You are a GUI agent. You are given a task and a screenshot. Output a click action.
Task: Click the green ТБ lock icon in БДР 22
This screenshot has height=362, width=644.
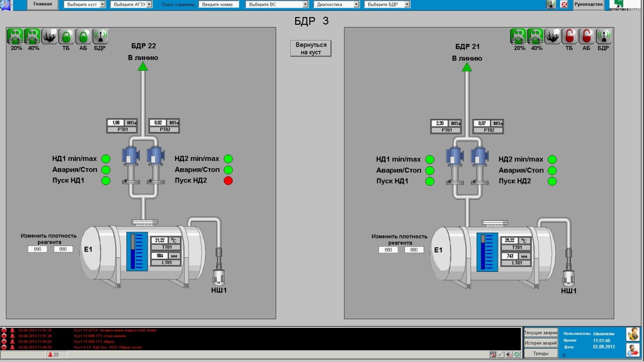tap(66, 36)
